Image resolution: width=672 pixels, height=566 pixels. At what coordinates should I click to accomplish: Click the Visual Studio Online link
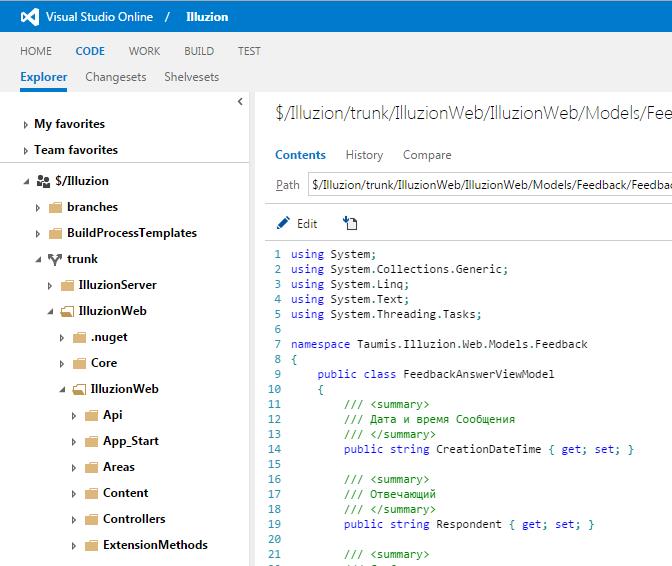pyautogui.click(x=99, y=17)
